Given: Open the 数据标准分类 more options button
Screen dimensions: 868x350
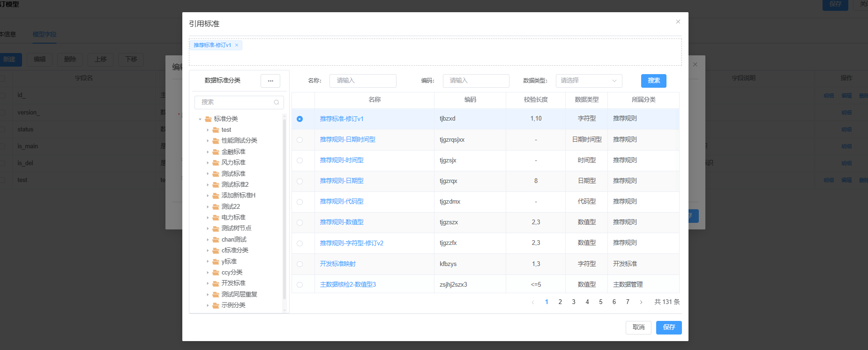Looking at the screenshot, I should pyautogui.click(x=270, y=81).
